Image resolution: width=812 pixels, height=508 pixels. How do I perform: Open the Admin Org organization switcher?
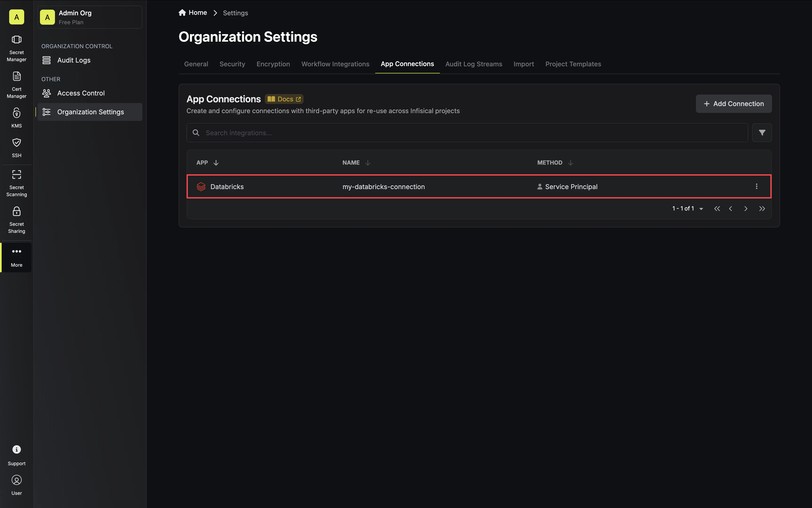click(90, 17)
